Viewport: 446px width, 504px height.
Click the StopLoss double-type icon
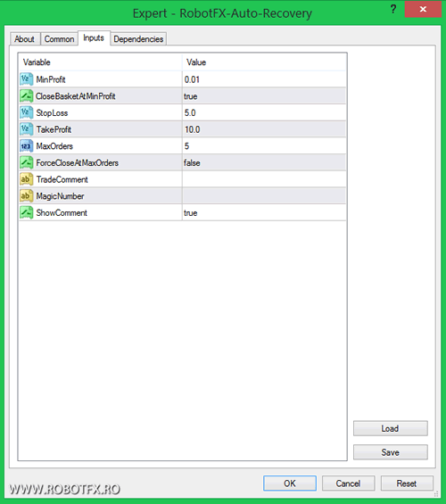[x=27, y=112]
